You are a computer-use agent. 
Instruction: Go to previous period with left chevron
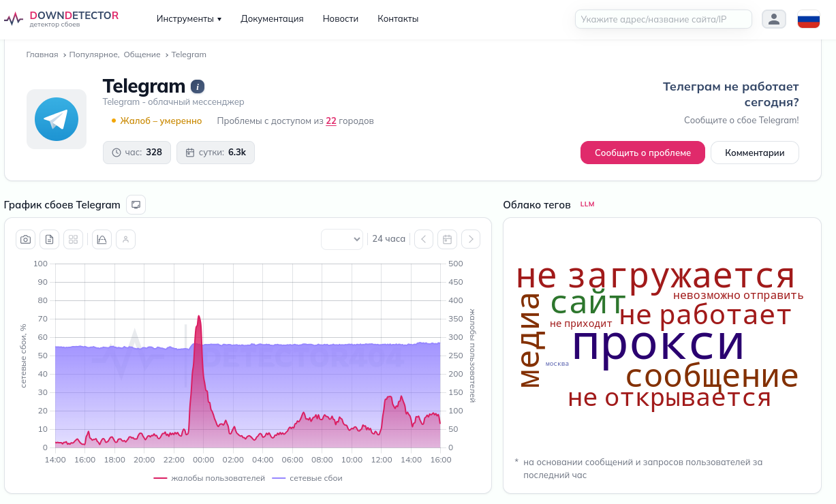[x=424, y=239]
